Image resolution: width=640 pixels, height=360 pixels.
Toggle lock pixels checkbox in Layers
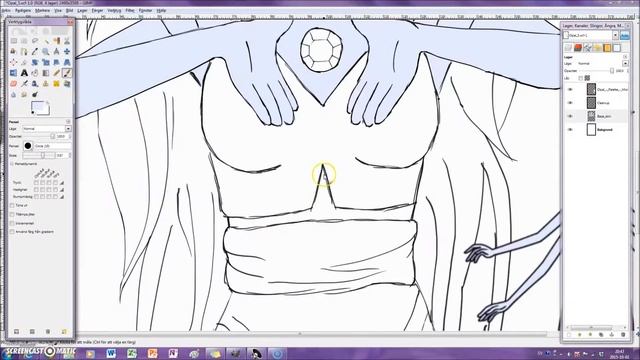point(580,78)
